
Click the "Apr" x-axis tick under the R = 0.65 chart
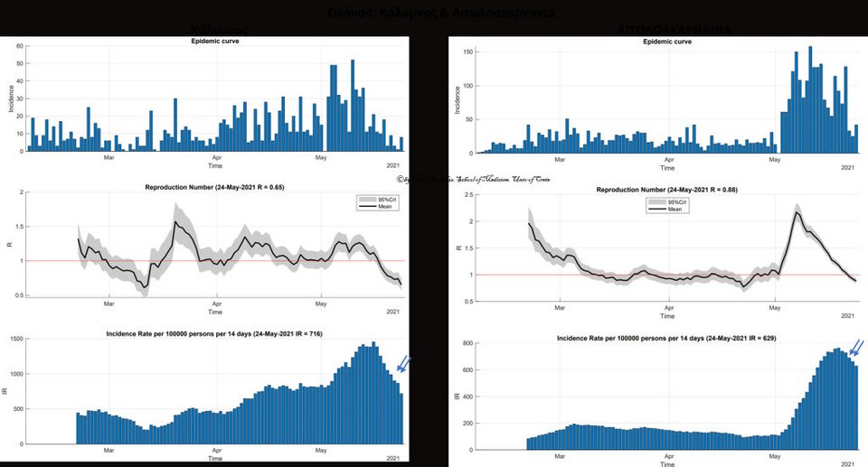[x=216, y=304]
